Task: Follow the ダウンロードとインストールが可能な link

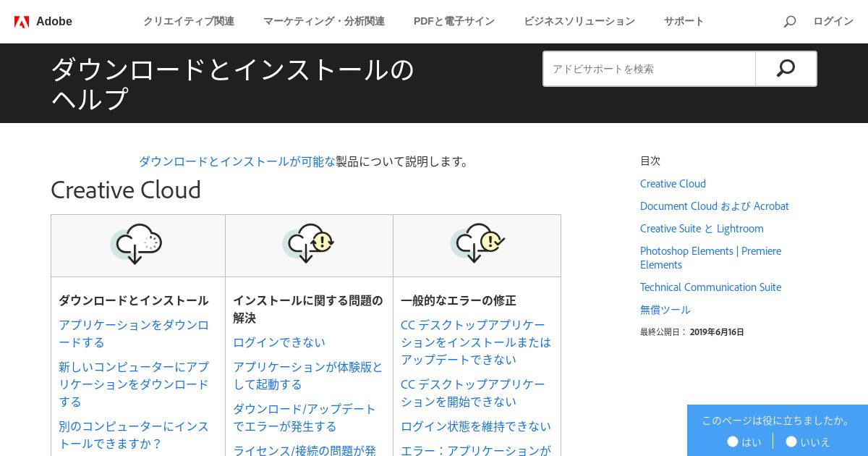Action: [x=237, y=161]
